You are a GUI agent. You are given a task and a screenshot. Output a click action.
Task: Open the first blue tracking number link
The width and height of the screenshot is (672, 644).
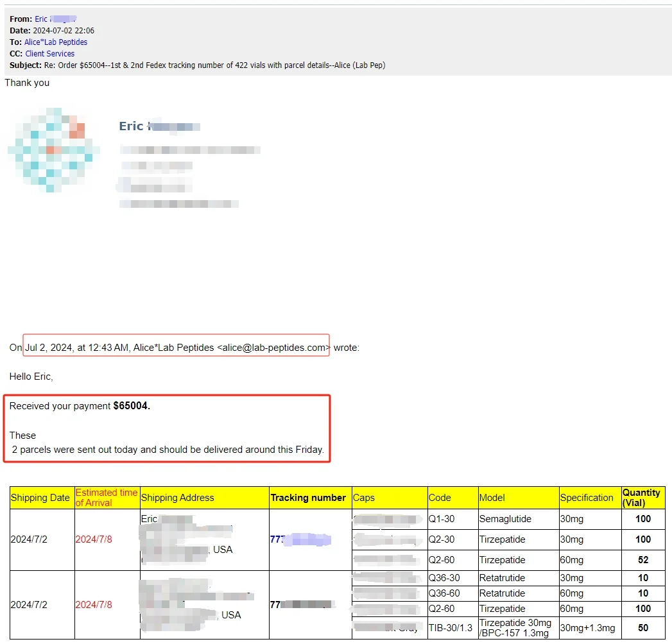300,539
